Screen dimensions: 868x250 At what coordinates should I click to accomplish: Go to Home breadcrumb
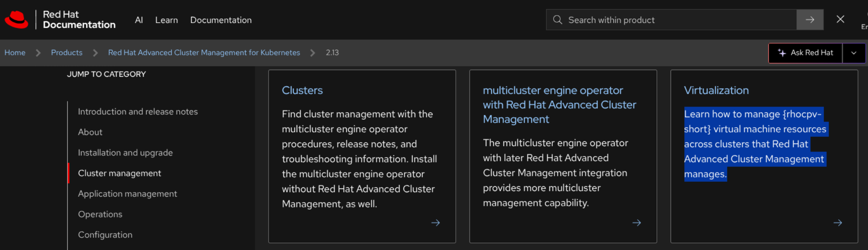pyautogui.click(x=15, y=52)
